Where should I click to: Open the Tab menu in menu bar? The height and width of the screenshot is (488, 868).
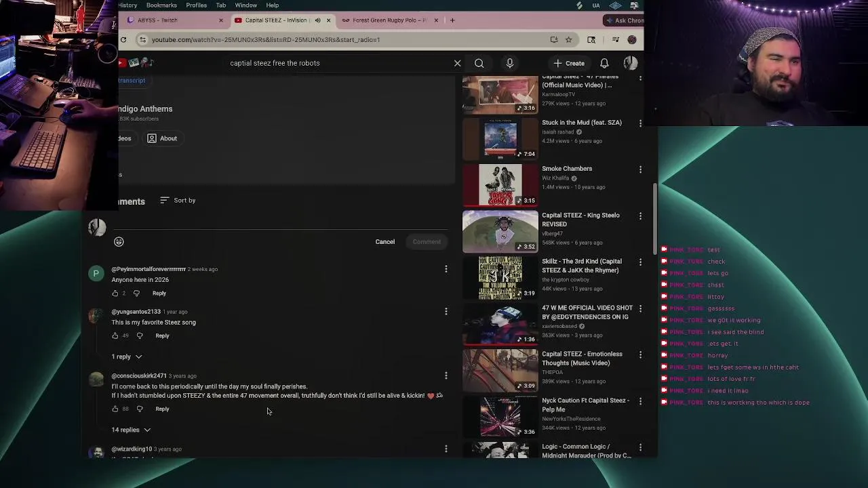pyautogui.click(x=221, y=5)
